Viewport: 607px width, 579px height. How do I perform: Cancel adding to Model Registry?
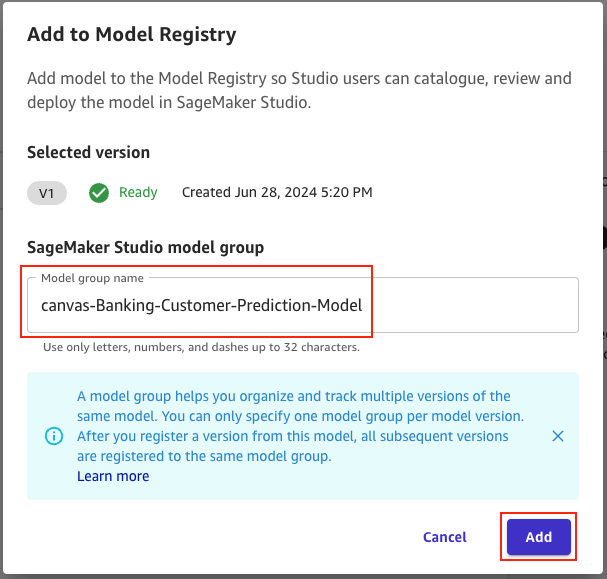(444, 537)
